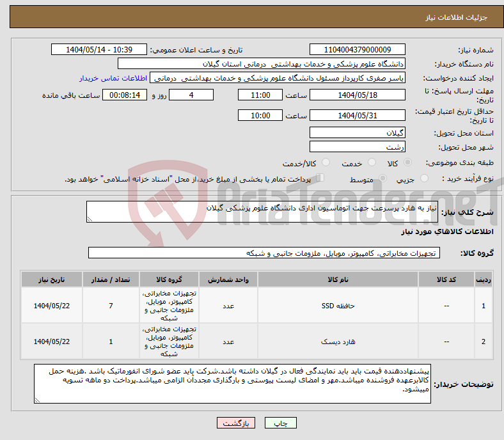The image size is (504, 440).
Task: Click the هارد دیسک item name cell
Action: pyautogui.click(x=338, y=341)
